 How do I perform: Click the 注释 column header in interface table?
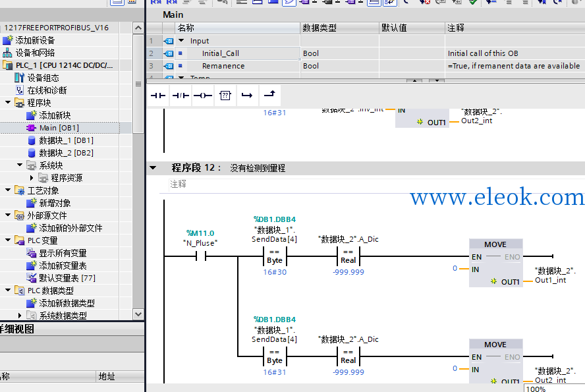point(515,28)
